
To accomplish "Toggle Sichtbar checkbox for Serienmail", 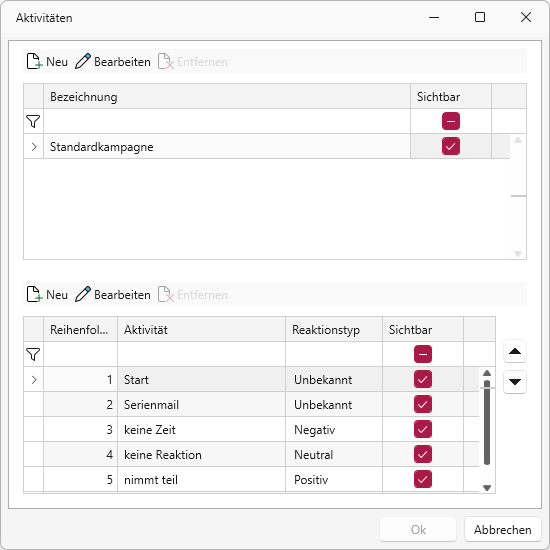I will [423, 404].
